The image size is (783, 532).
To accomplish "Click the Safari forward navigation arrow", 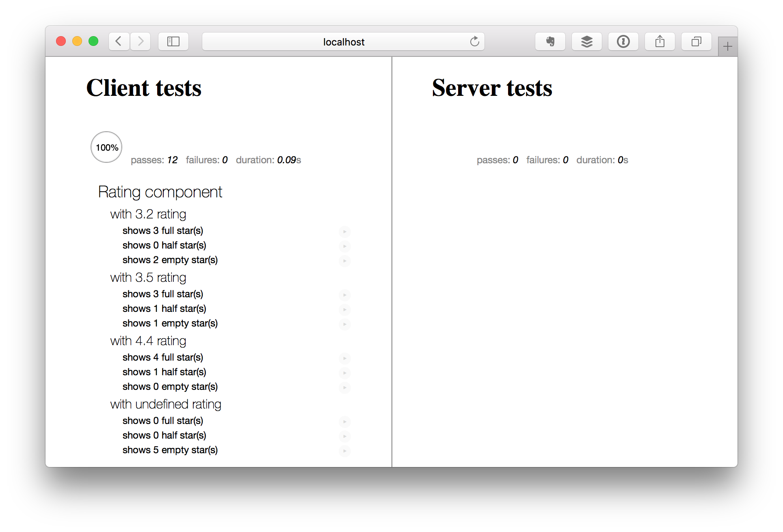I will click(x=141, y=41).
